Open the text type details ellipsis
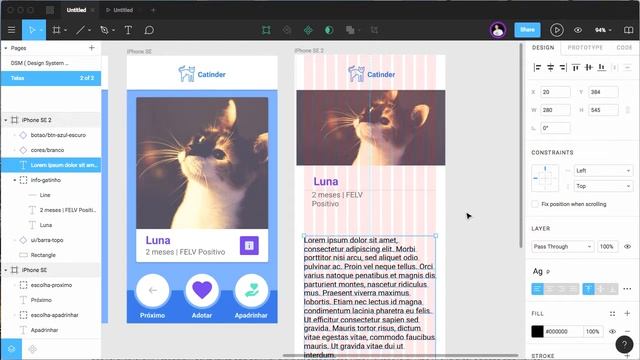 click(627, 289)
